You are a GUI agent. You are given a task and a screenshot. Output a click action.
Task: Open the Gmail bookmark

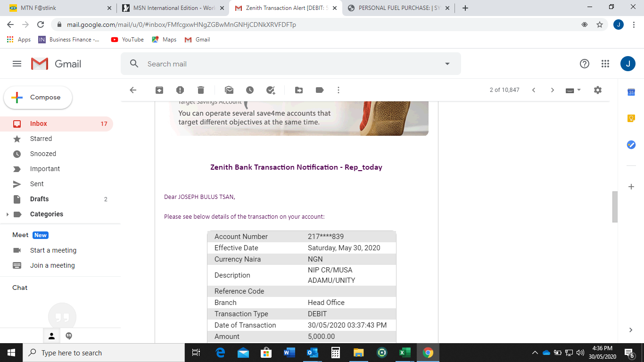coord(197,40)
